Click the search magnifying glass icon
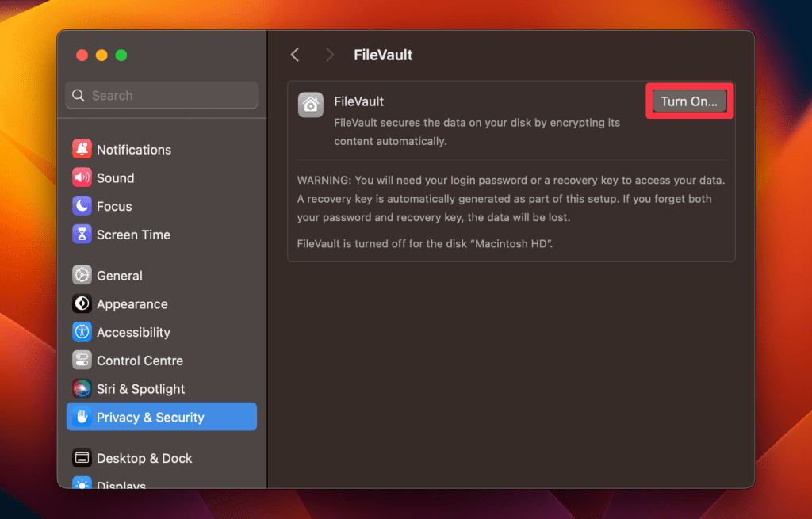The width and height of the screenshot is (812, 519). tap(79, 95)
